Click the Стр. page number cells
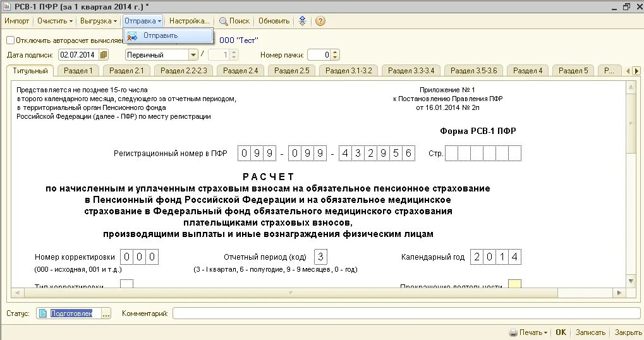The image size is (644, 340). tap(483, 154)
